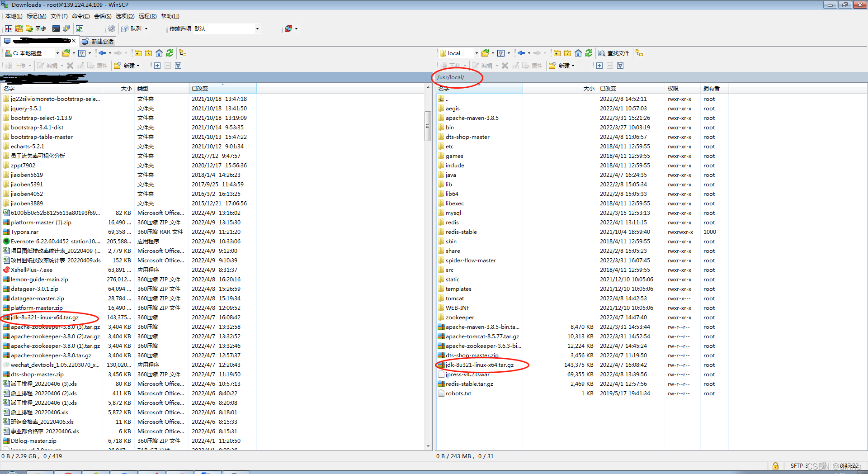Image resolution: width=868 pixels, height=474 pixels.
Task: Open the terminal console icon
Action: tap(56, 28)
